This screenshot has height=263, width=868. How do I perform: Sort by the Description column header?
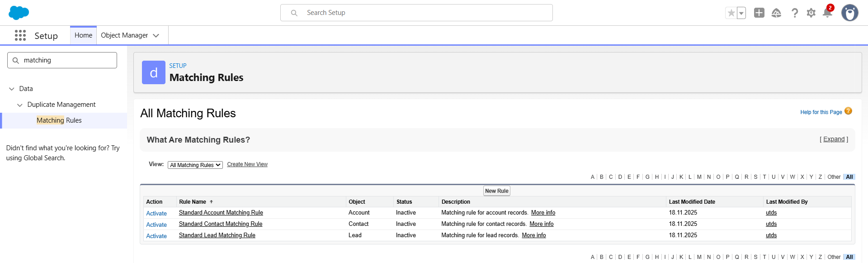coord(456,202)
